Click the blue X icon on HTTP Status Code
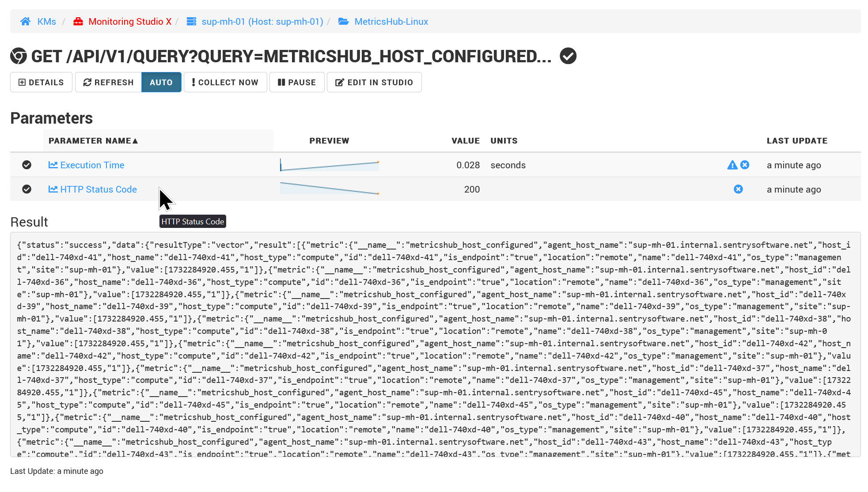This screenshot has width=868, height=492. point(738,189)
